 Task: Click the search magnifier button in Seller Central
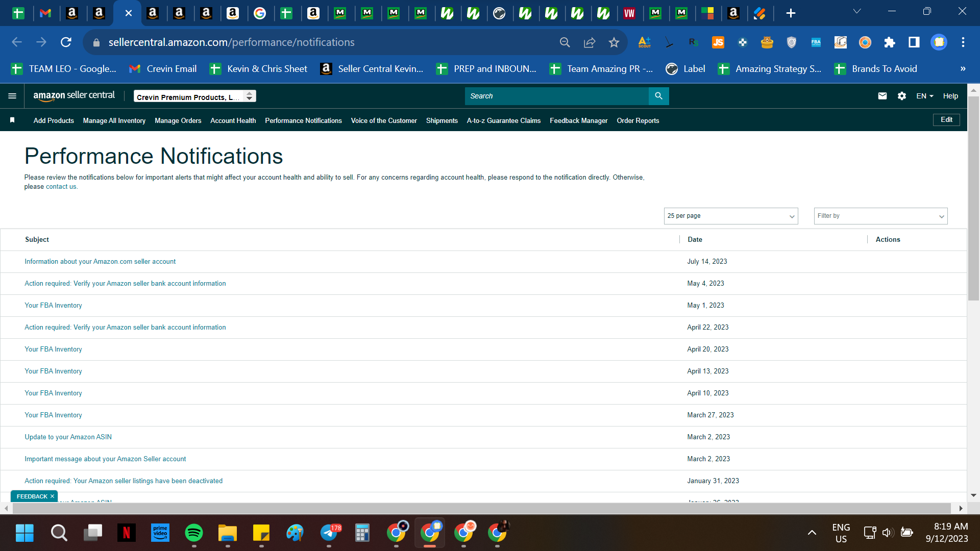(658, 96)
